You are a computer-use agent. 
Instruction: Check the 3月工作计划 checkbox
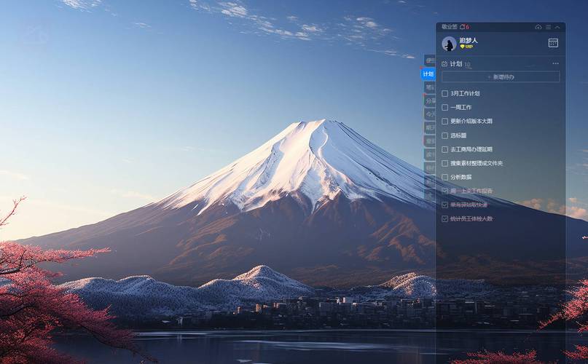point(445,94)
